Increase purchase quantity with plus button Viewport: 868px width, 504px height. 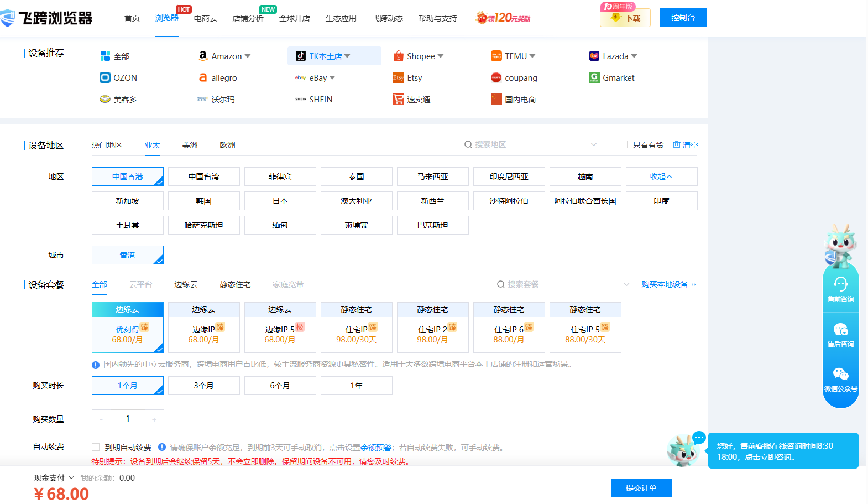tap(154, 419)
